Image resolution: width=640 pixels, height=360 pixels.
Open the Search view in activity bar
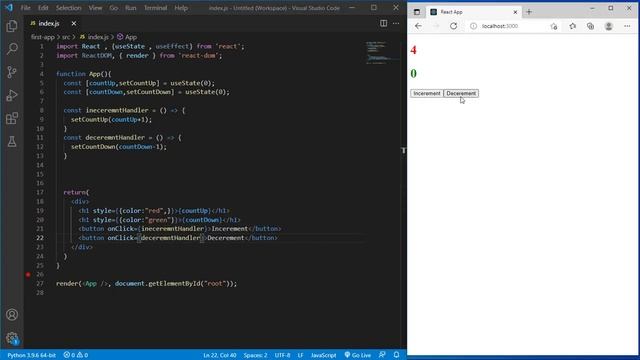coord(12,49)
